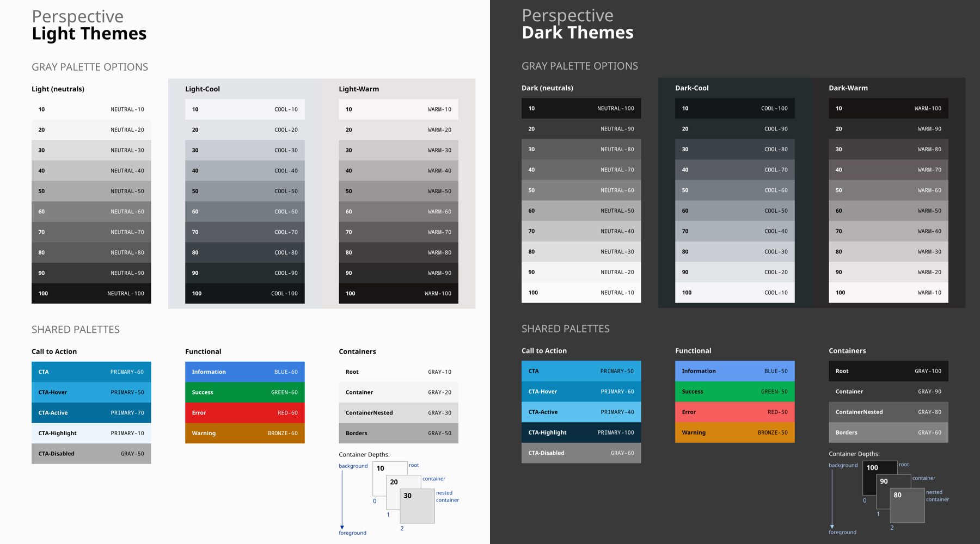Click the light Container GRAY-20 row
Viewport: 980px width, 544px height.
click(x=398, y=392)
